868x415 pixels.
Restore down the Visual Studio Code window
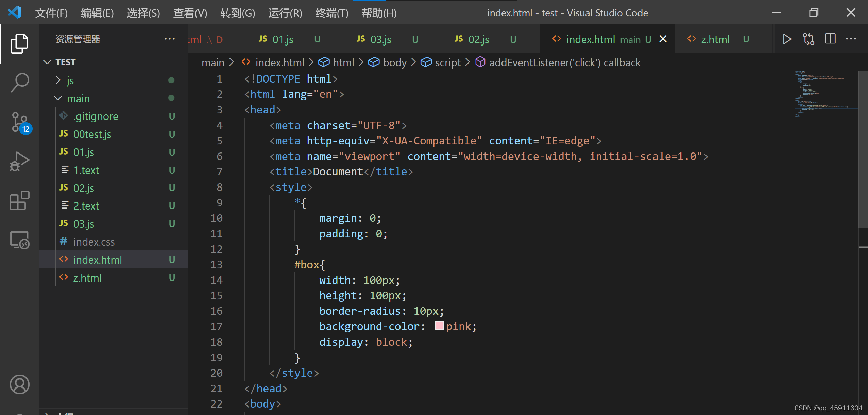coord(814,13)
